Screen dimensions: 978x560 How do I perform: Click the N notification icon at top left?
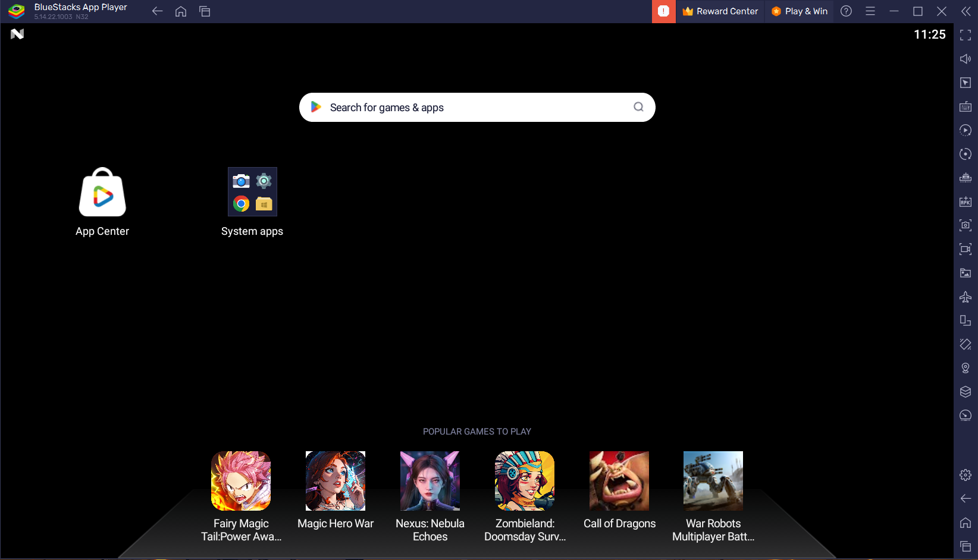pos(17,34)
